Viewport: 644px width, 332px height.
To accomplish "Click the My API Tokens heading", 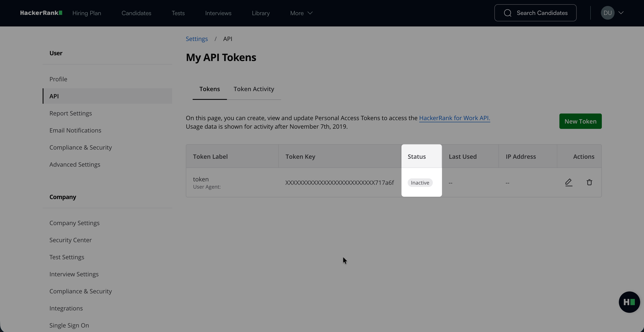I will tap(221, 58).
